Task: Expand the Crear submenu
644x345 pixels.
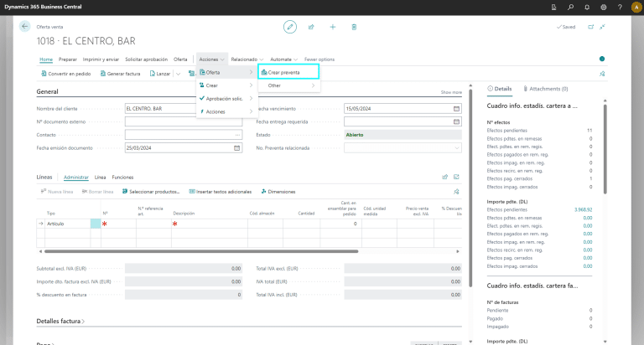Action: tap(225, 85)
